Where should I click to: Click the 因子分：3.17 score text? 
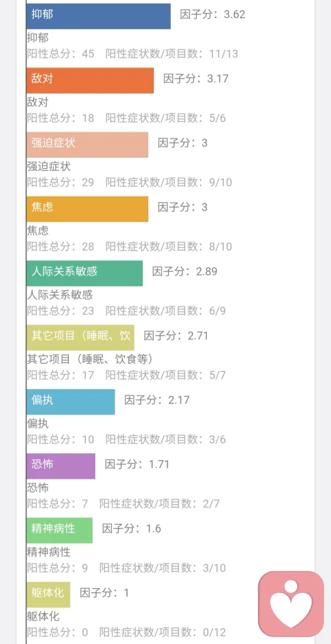(196, 79)
